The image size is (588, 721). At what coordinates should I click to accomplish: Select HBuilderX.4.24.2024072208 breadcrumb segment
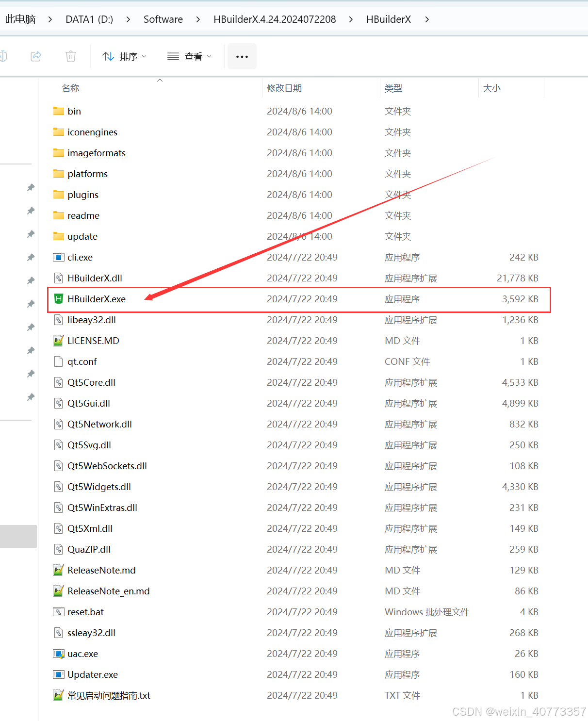point(275,19)
